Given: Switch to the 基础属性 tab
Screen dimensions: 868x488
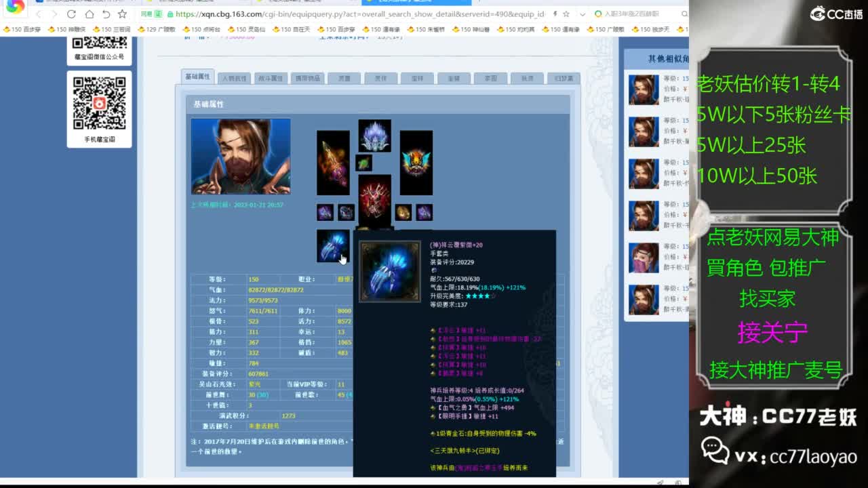Looking at the screenshot, I should 198,77.
